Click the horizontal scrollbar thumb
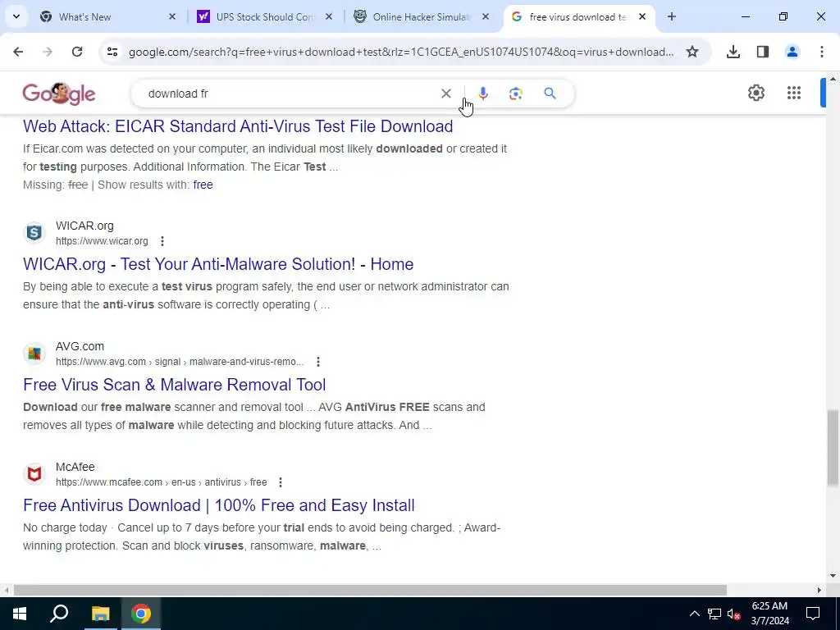The width and height of the screenshot is (840, 630). click(x=370, y=591)
